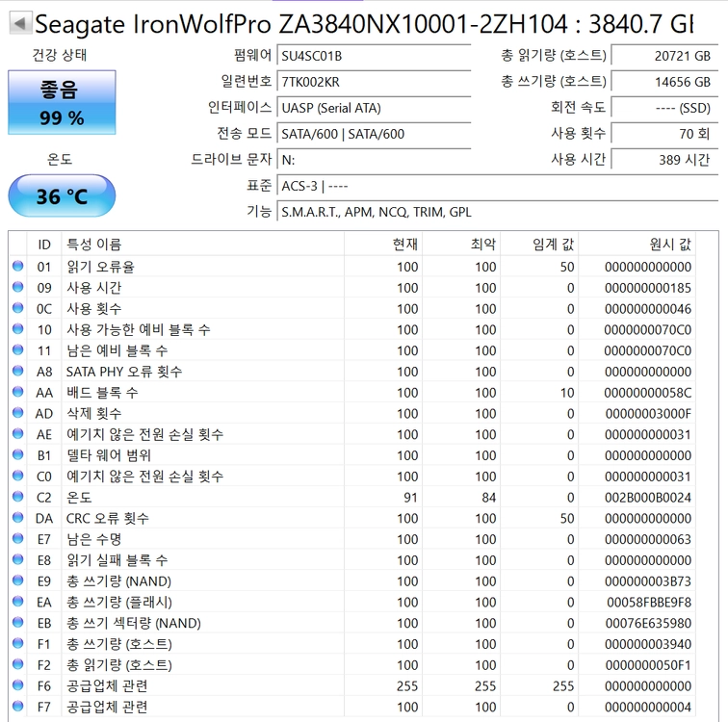Select the 사용 가능한 예비 블록 수 row
Viewport: 728px width, 722px height.
351,329
